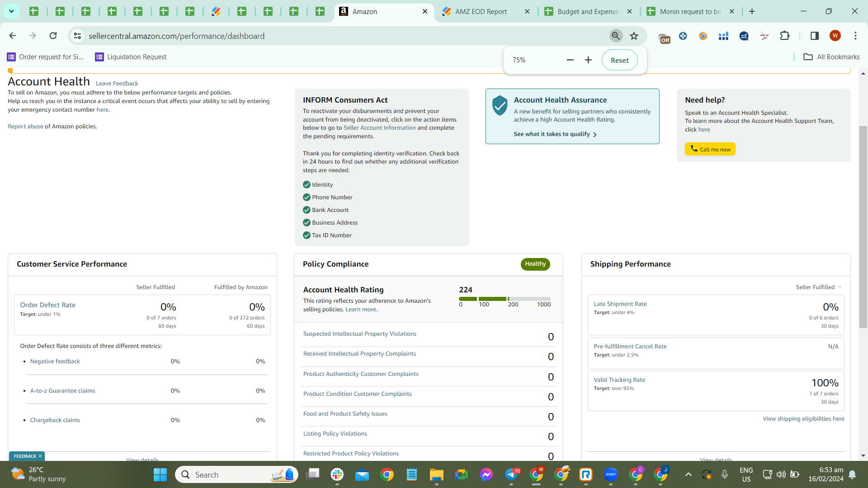Decrease page zoom with minus button
The height and width of the screenshot is (488, 868).
click(x=570, y=60)
